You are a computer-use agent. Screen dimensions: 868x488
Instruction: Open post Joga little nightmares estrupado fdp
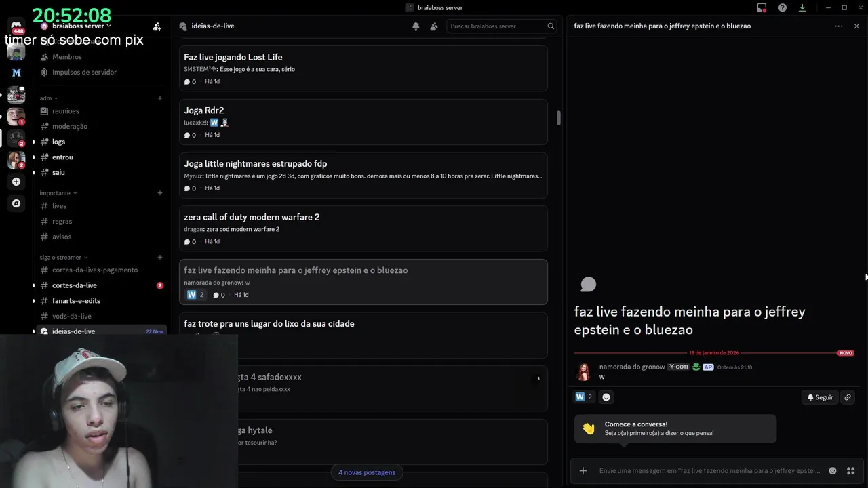363,175
